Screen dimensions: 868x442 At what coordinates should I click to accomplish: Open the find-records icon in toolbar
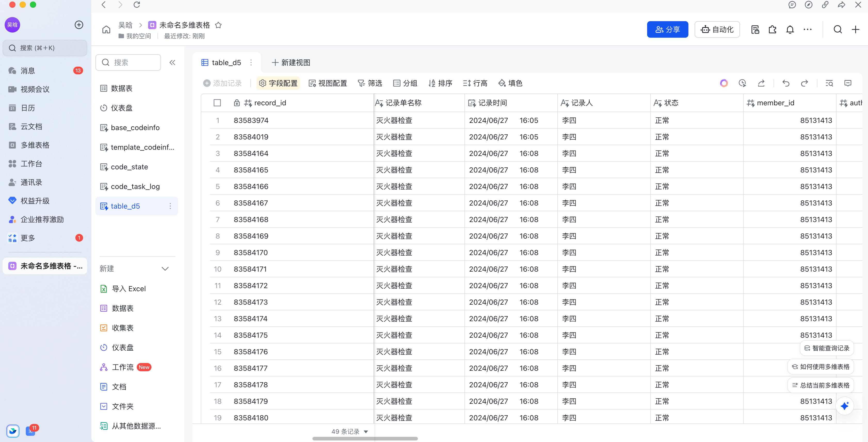829,83
